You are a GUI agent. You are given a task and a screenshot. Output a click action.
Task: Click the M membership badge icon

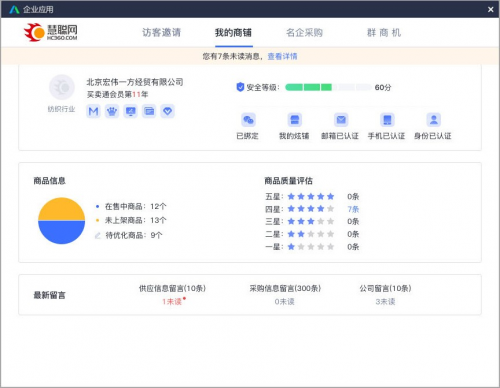click(x=94, y=111)
